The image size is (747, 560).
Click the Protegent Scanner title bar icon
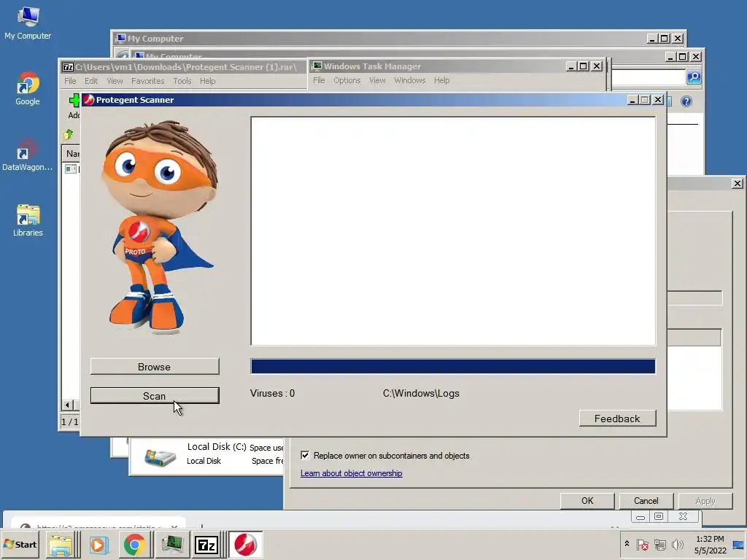88,99
